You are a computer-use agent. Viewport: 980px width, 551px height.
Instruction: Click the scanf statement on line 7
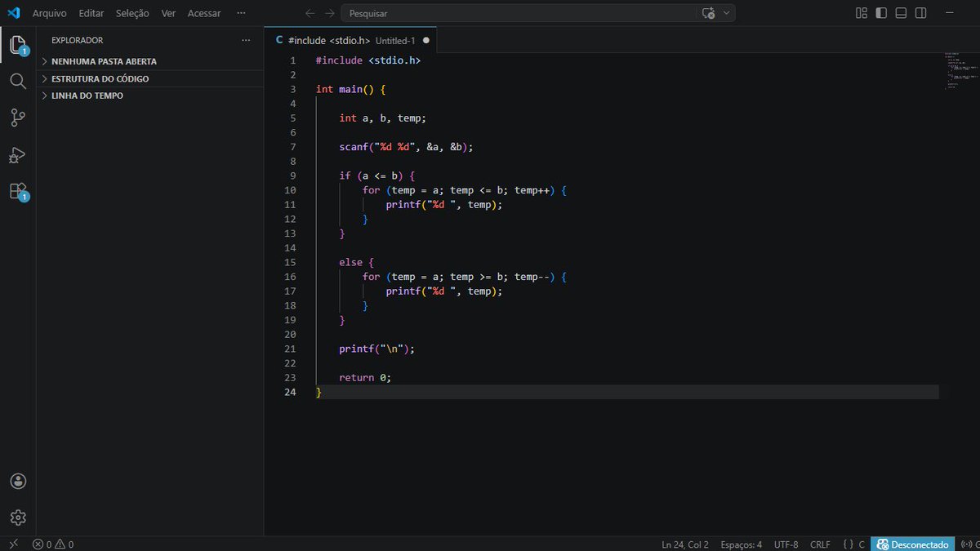[x=406, y=147]
